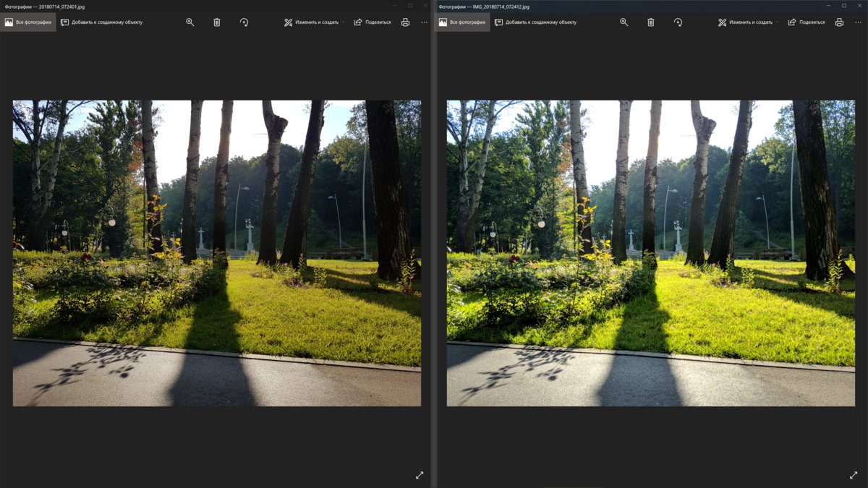Minimize the IMG_20180714_072412.jpg window

827,5
